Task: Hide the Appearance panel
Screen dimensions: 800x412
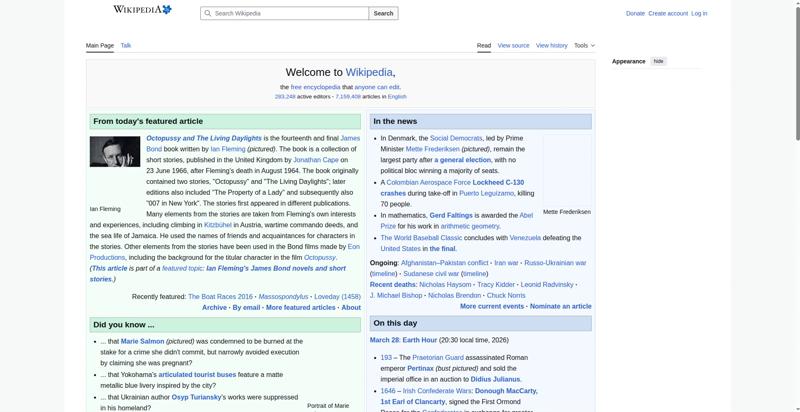Action: click(x=658, y=61)
